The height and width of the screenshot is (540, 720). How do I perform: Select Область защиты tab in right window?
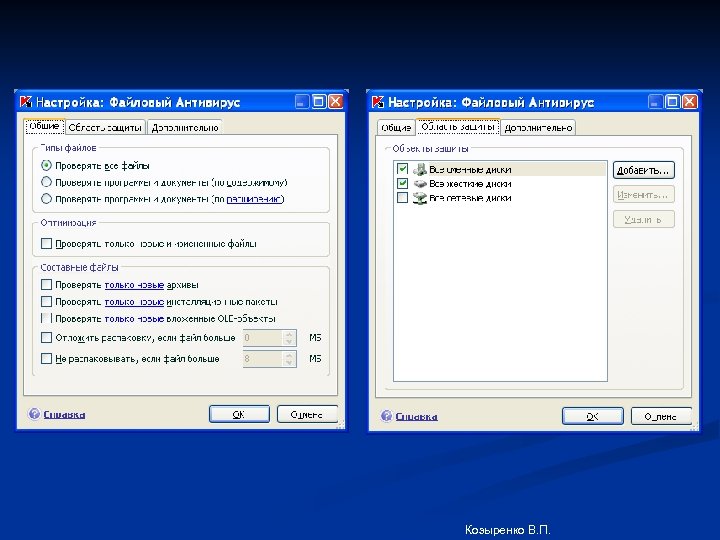tap(458, 126)
